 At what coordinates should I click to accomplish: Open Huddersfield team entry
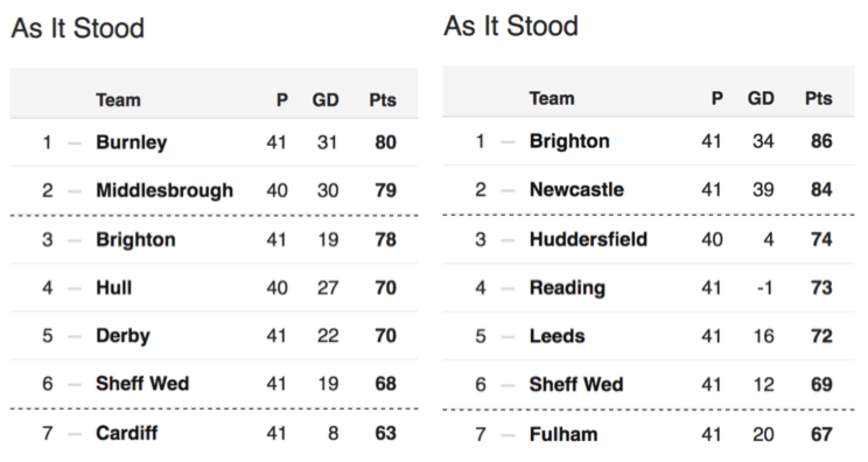point(588,239)
